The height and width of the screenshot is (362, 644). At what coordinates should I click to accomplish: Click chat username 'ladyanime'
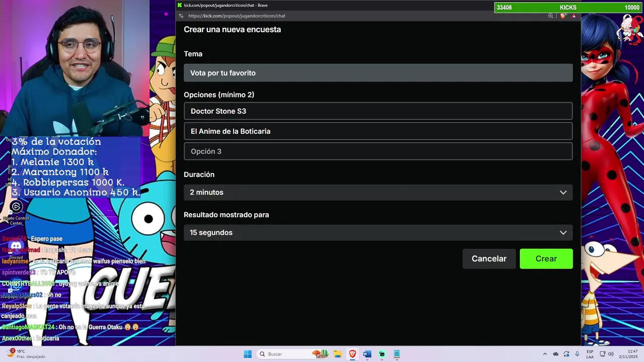pyautogui.click(x=15, y=261)
